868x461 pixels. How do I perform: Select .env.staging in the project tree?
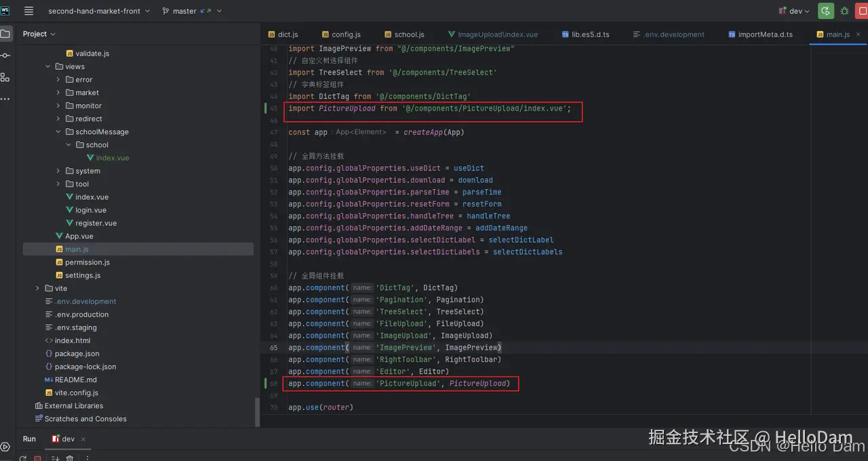click(77, 327)
